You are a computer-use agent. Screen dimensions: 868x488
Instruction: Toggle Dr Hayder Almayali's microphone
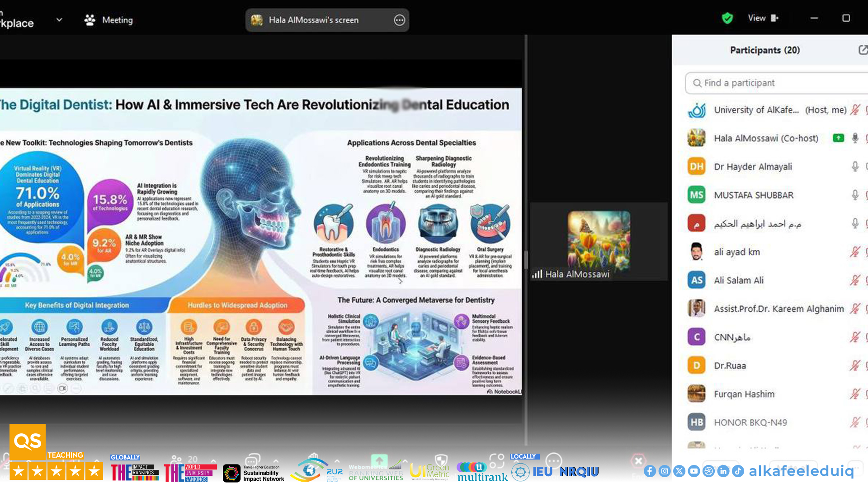(854, 167)
